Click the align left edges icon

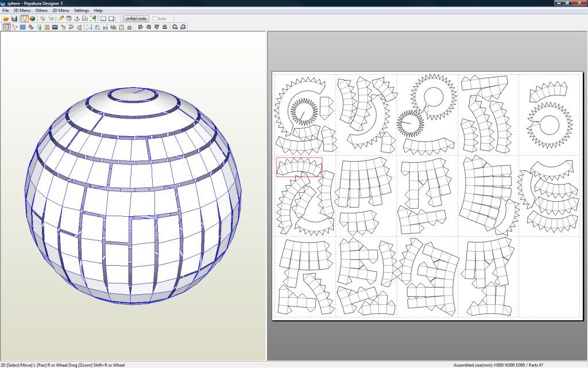click(140, 26)
